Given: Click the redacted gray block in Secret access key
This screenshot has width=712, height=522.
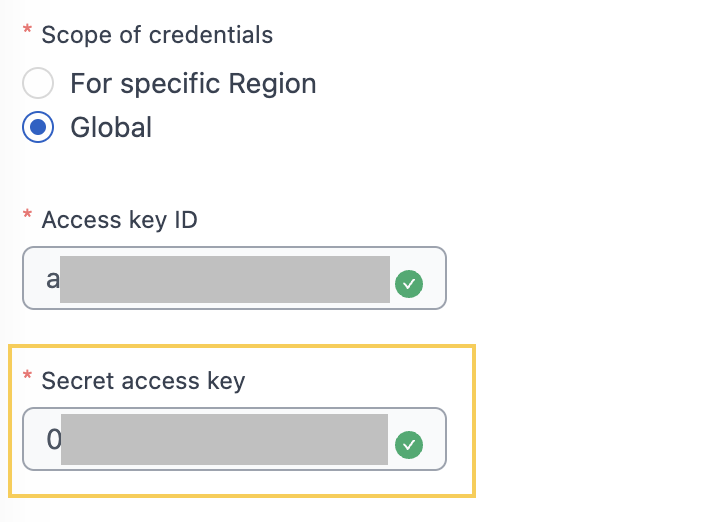Looking at the screenshot, I should [224, 439].
